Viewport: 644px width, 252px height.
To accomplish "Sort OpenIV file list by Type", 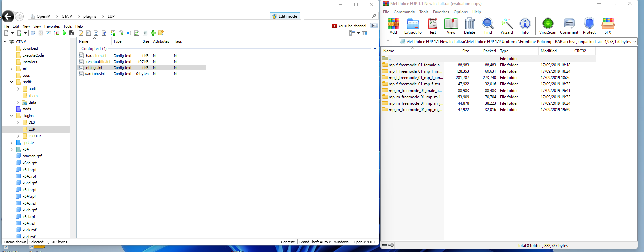I will [x=123, y=41].
